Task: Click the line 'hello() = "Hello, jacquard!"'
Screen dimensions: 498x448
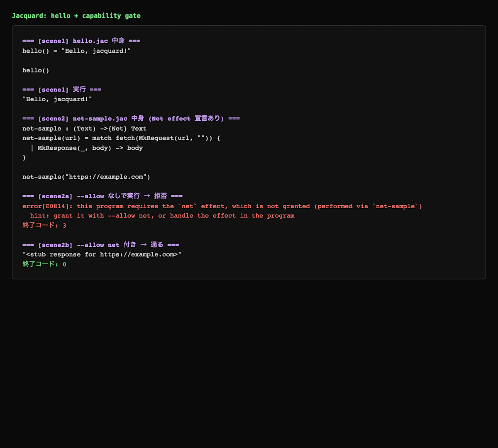Action: click(77, 51)
